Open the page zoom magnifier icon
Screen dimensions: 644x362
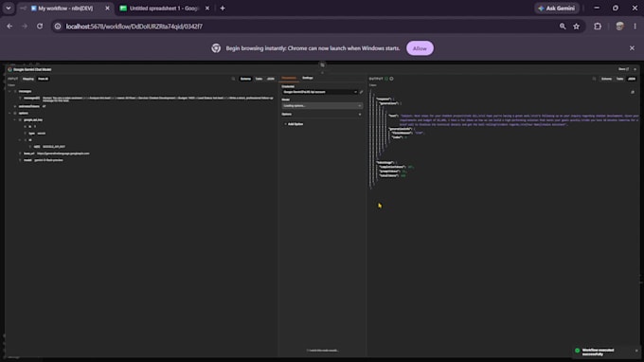click(x=563, y=27)
